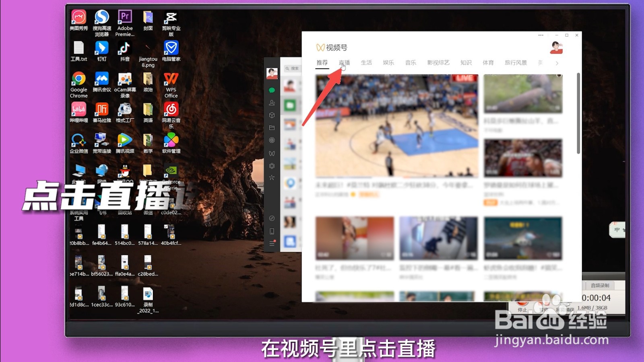
Task: Open WeChat phone icon in sidebar
Action: 272,231
